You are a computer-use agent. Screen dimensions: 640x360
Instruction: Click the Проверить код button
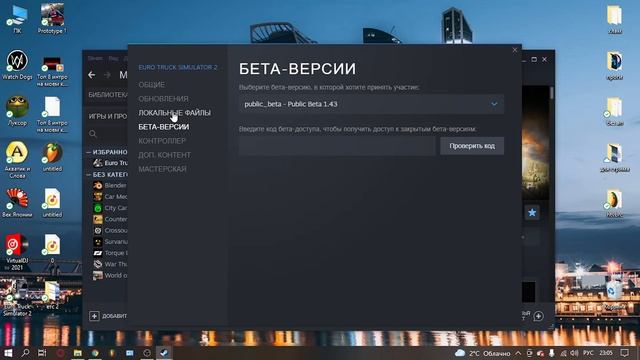pyautogui.click(x=472, y=146)
